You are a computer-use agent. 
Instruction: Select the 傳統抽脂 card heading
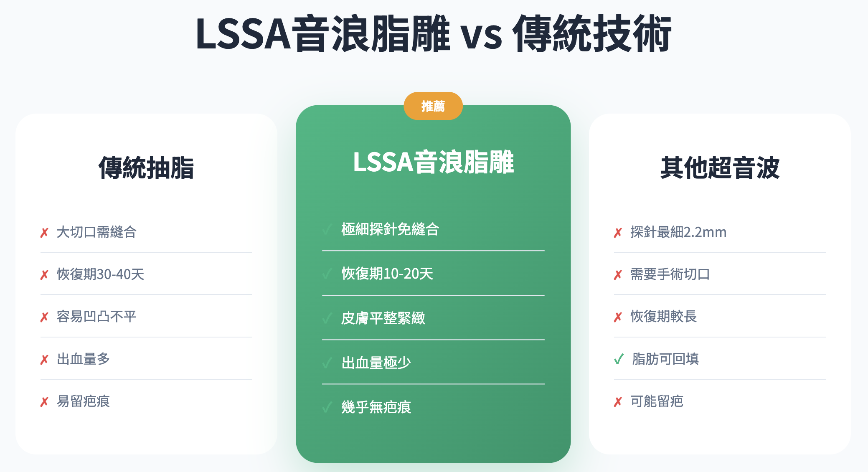point(146,168)
